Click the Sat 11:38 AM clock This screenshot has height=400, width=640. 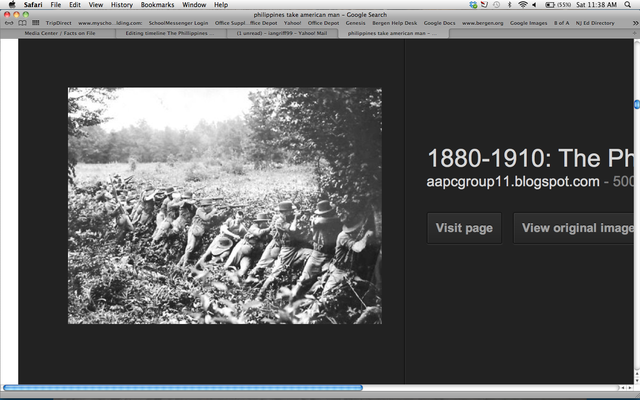click(596, 5)
